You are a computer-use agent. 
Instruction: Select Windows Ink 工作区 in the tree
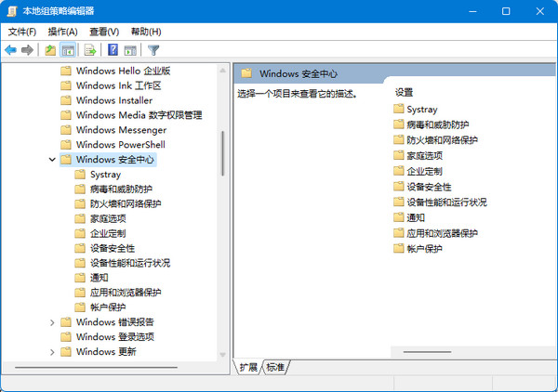(111, 85)
